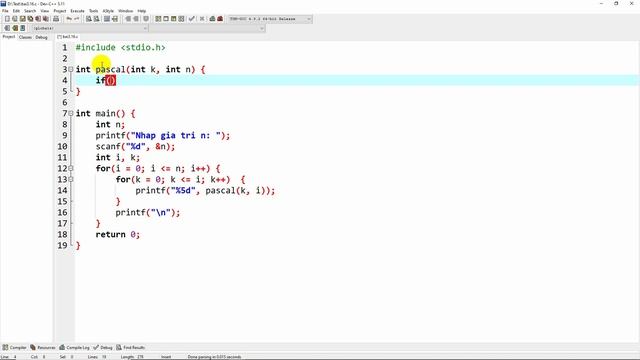Click the 'printf("\n");' statement on line 16
This screenshot has height=360, width=640.
[147, 213]
